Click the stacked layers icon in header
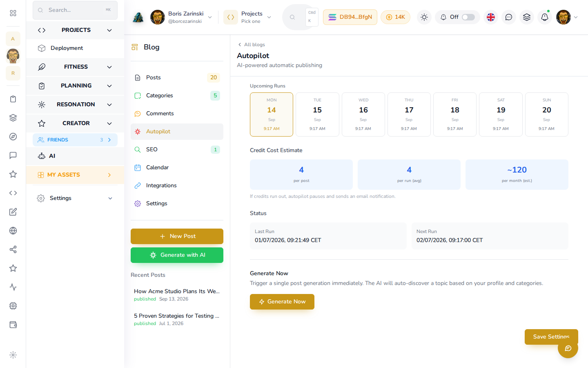Viewport: 588px width, 368px height. 527,17
